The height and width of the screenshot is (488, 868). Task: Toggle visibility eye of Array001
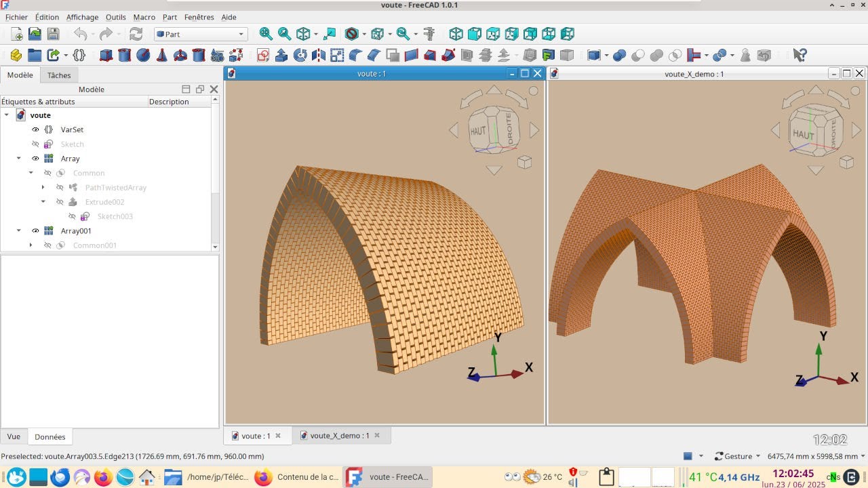(x=36, y=231)
